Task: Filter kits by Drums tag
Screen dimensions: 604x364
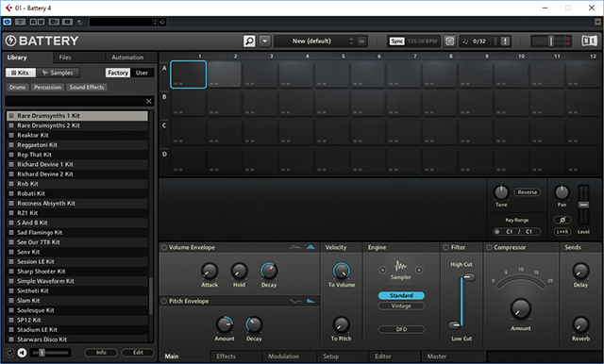Action: coord(17,88)
